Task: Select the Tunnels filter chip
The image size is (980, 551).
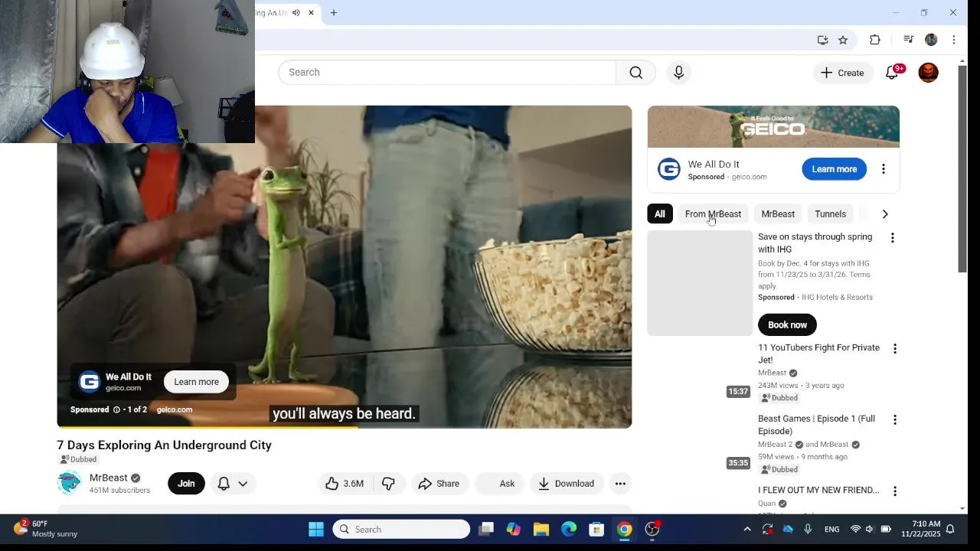Action: (831, 214)
